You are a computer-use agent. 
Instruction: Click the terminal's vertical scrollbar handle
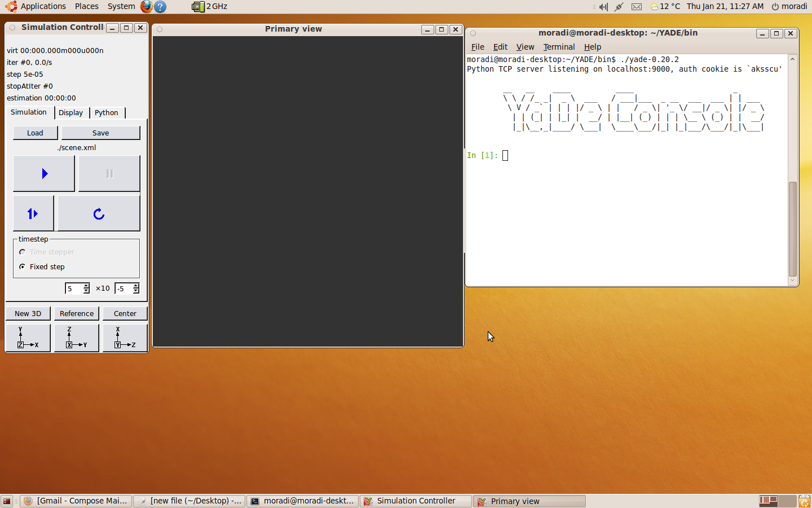tap(792, 229)
